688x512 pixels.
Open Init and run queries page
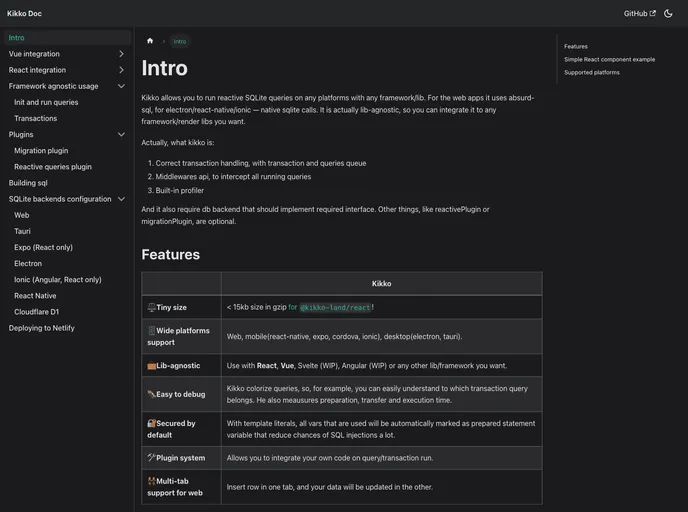pos(46,102)
